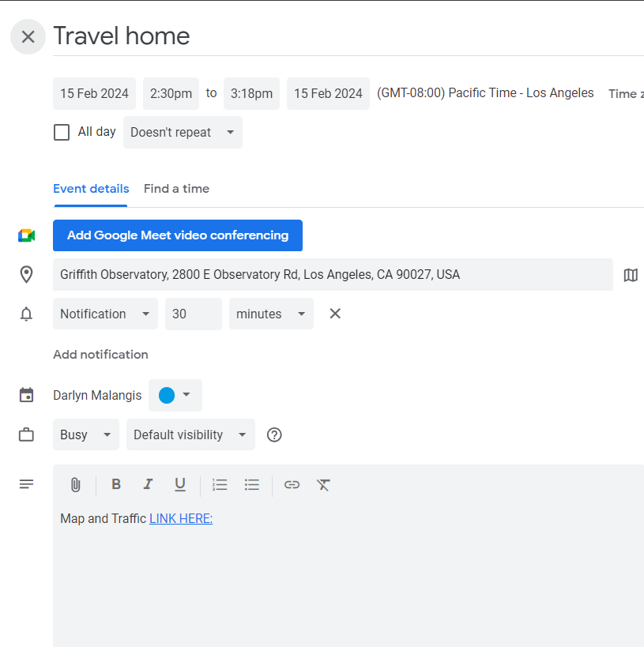Tick the All day checkbox

point(62,133)
